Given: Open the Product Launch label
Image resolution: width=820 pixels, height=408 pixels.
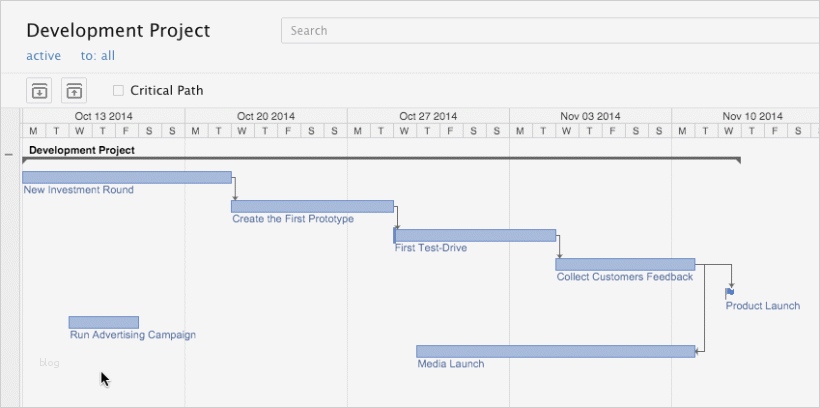Looking at the screenshot, I should tap(762, 306).
